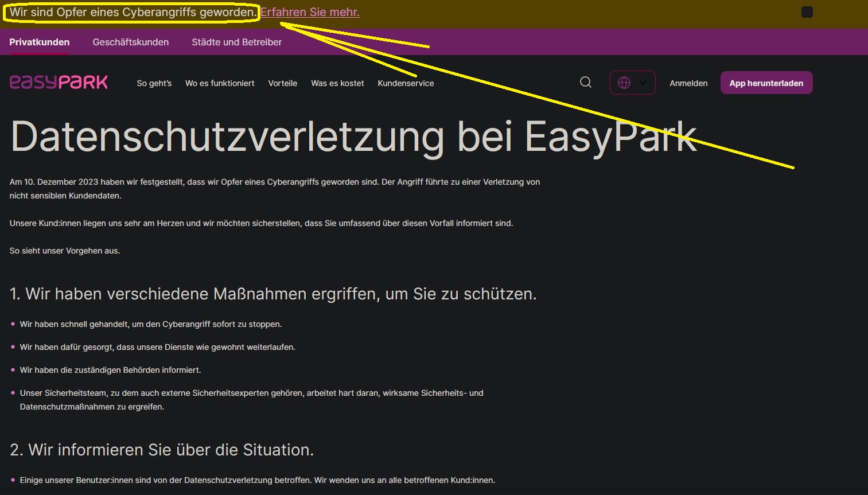868x495 pixels.
Task: Open the search magnifier icon
Action: (586, 83)
